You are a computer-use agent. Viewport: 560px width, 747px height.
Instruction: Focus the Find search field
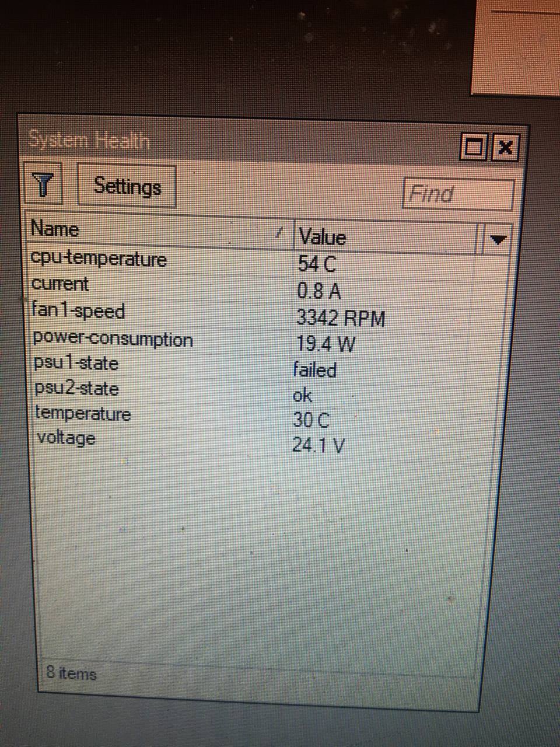pos(459,193)
